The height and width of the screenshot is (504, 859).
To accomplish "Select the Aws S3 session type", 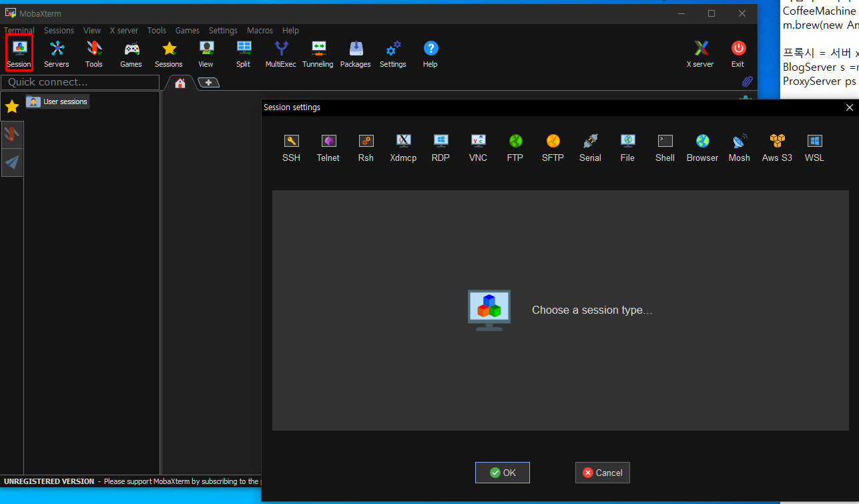I will (777, 148).
